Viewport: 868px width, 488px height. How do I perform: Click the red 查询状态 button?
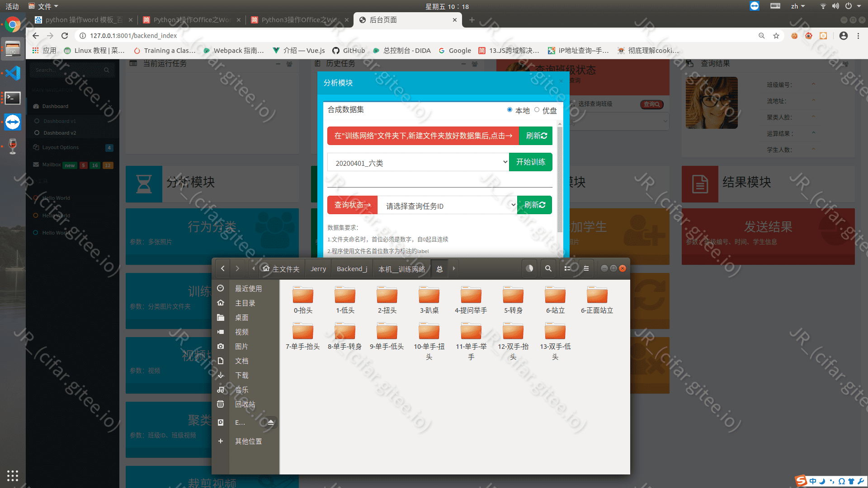tap(352, 205)
